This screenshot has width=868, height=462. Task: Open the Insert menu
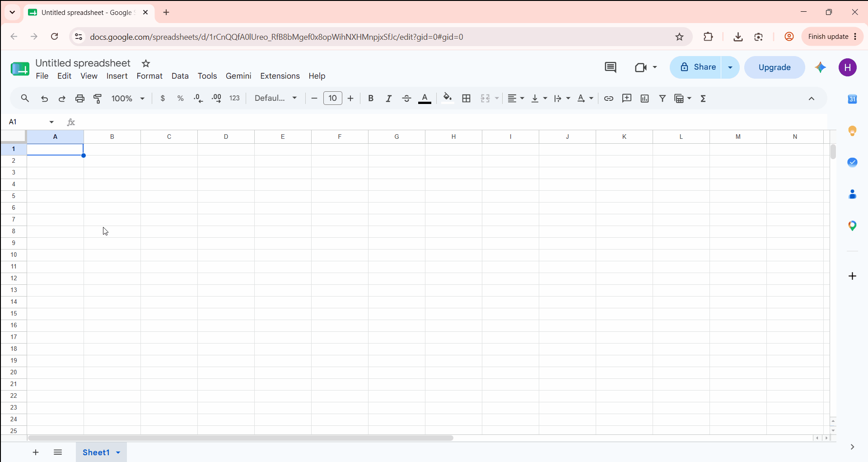click(x=117, y=76)
